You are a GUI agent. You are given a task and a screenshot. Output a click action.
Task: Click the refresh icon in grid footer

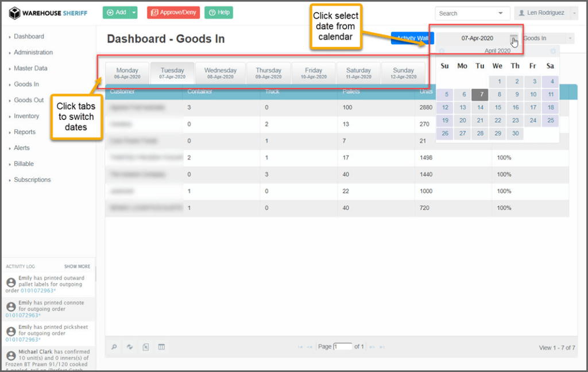(130, 347)
